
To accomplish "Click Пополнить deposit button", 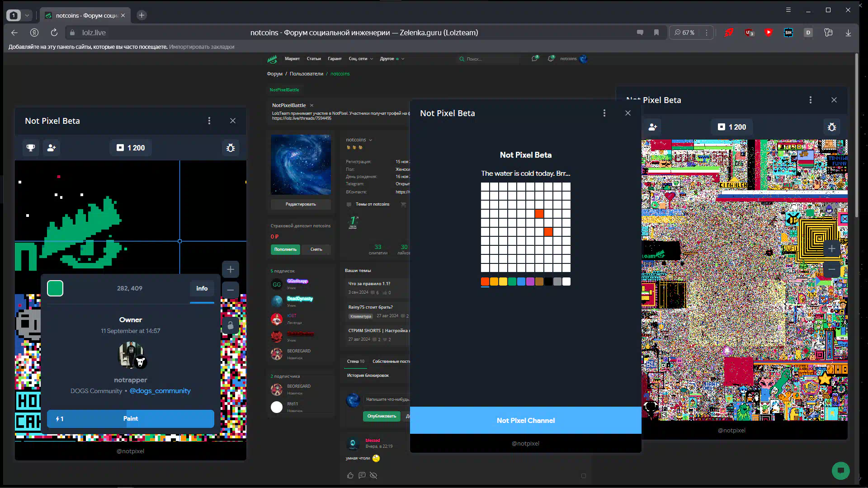I will 285,249.
